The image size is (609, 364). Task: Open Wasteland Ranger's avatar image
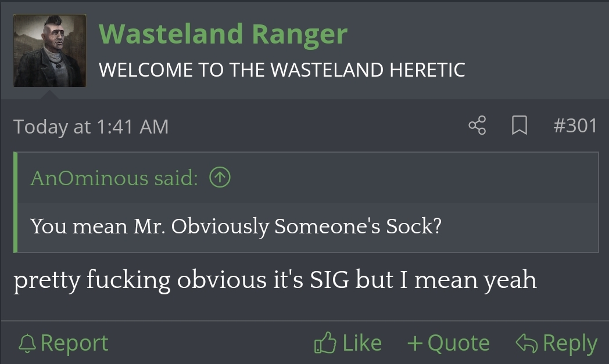[50, 51]
